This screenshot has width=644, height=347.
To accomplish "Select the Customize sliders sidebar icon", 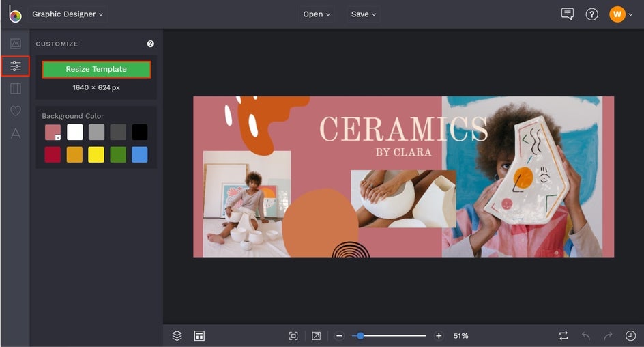I will (15, 66).
